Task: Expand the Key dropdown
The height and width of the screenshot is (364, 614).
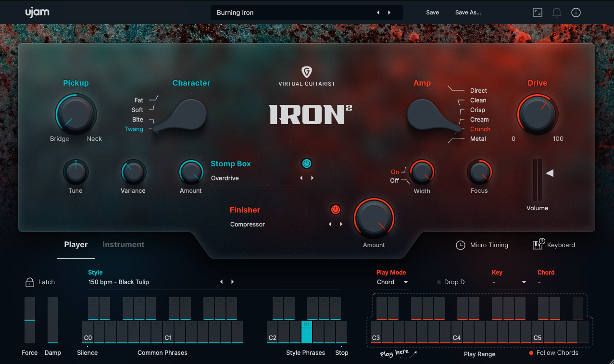Action: coord(509,282)
